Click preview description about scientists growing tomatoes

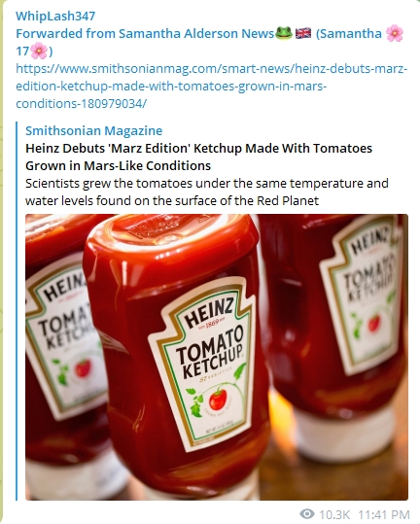coord(207,192)
